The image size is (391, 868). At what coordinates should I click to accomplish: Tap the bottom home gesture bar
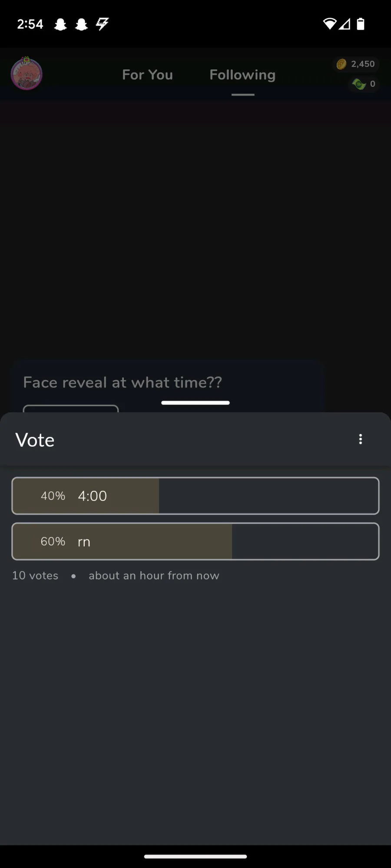click(195, 856)
